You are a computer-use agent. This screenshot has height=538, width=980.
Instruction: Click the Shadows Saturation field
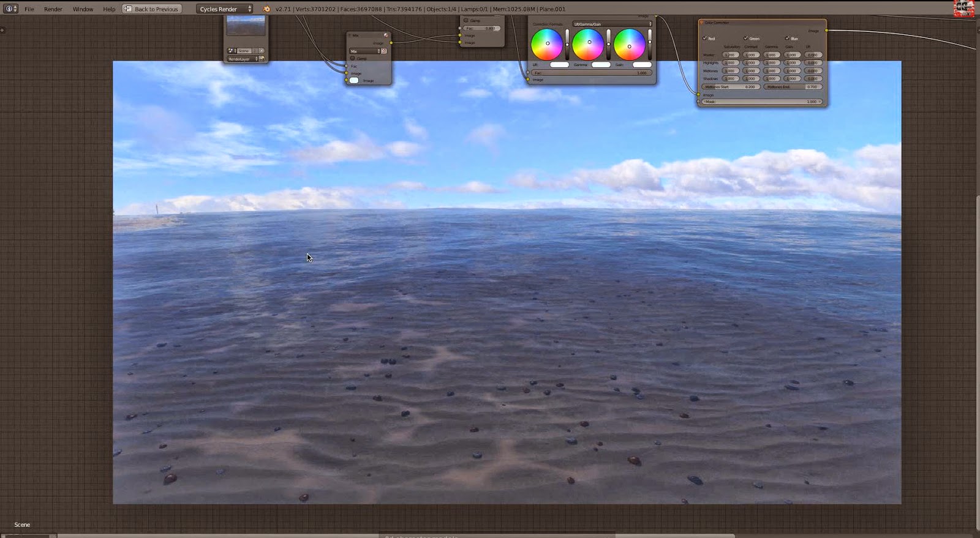tap(731, 78)
